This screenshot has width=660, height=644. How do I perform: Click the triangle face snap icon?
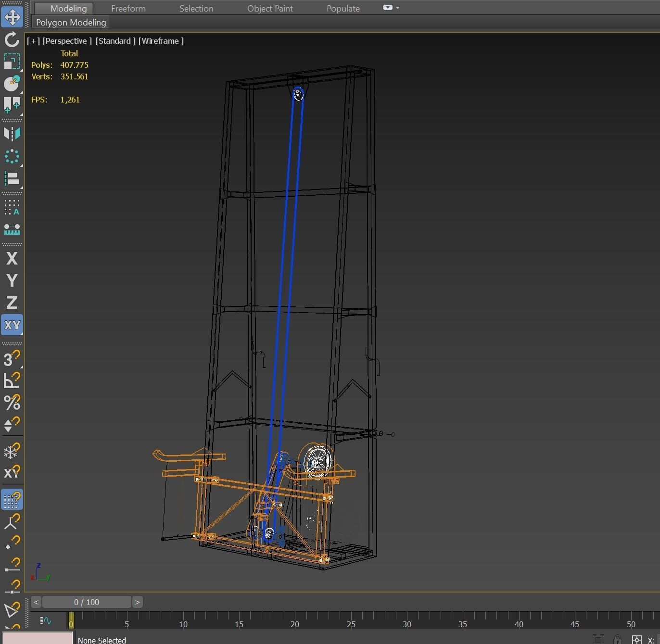click(x=12, y=610)
